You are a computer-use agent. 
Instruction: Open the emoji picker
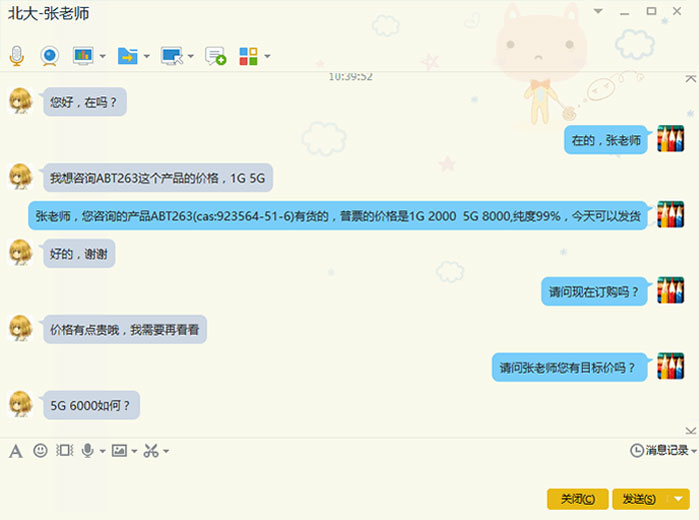[x=40, y=450]
